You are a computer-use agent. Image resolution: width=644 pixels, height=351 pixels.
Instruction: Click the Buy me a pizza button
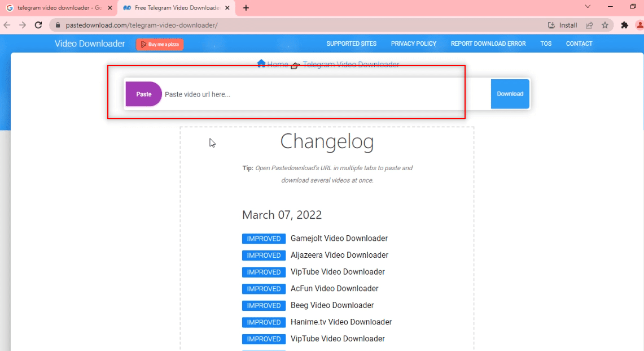pyautogui.click(x=160, y=44)
